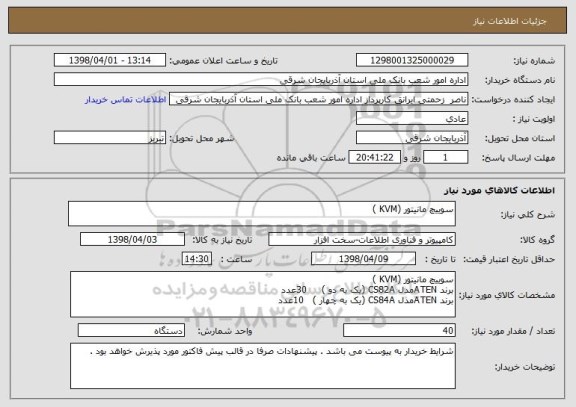Click the label شرح کلی نیاز
The height and width of the screenshot is (407, 576).
coord(528,215)
